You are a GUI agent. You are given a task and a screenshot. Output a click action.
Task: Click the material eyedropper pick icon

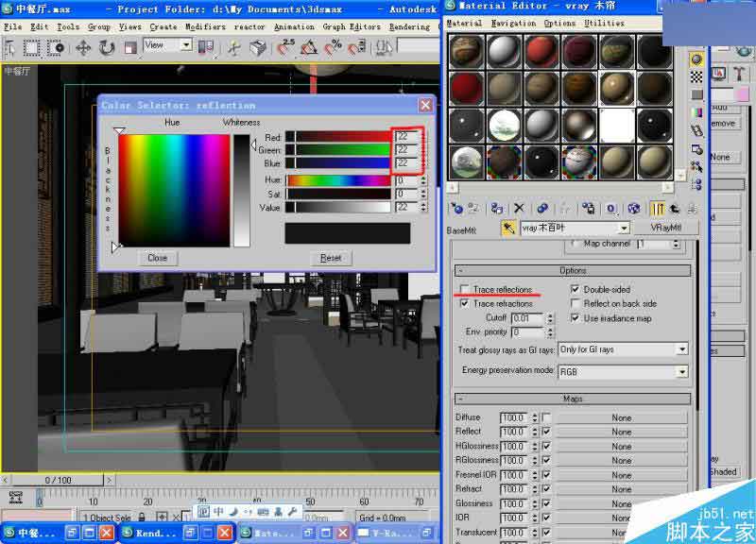(507, 229)
